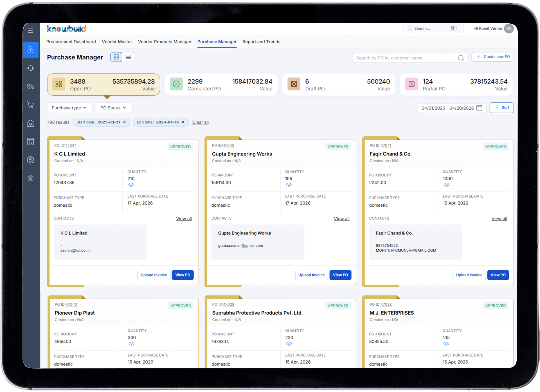This screenshot has width=540, height=392.
Task: Select the Open PO summary card
Action: click(x=103, y=85)
